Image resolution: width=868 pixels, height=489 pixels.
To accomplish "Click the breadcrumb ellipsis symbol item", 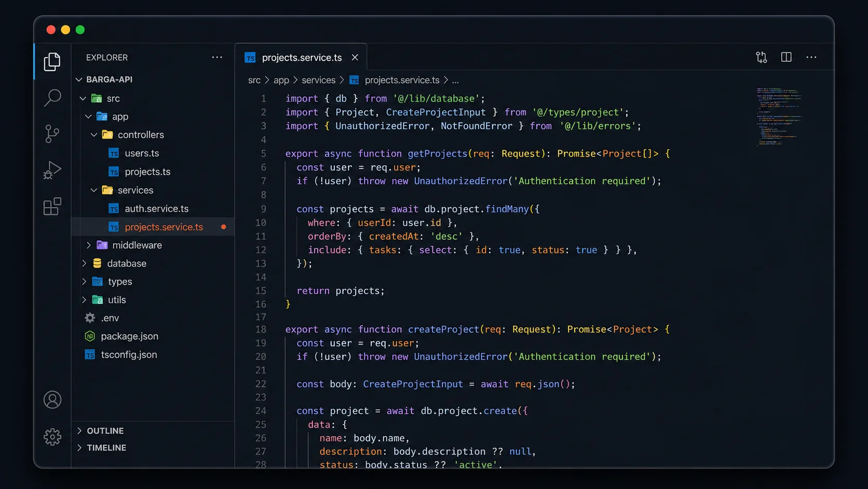I will click(x=455, y=81).
